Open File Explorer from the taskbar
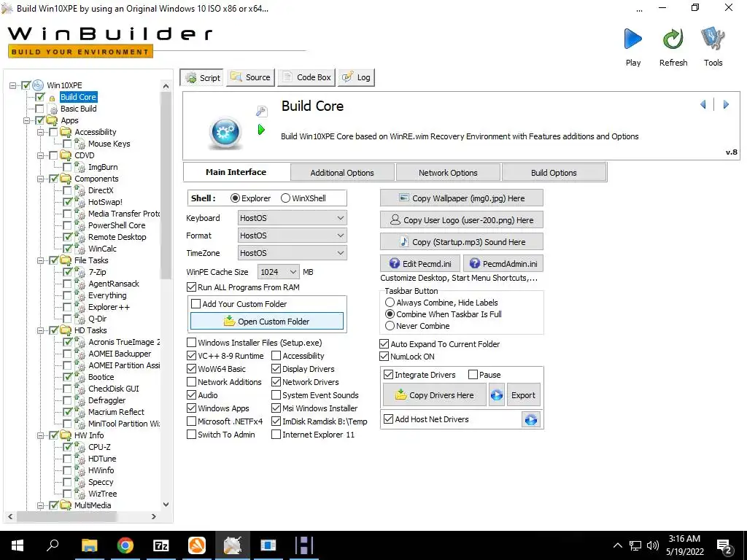This screenshot has height=560, width=747. pos(89,545)
